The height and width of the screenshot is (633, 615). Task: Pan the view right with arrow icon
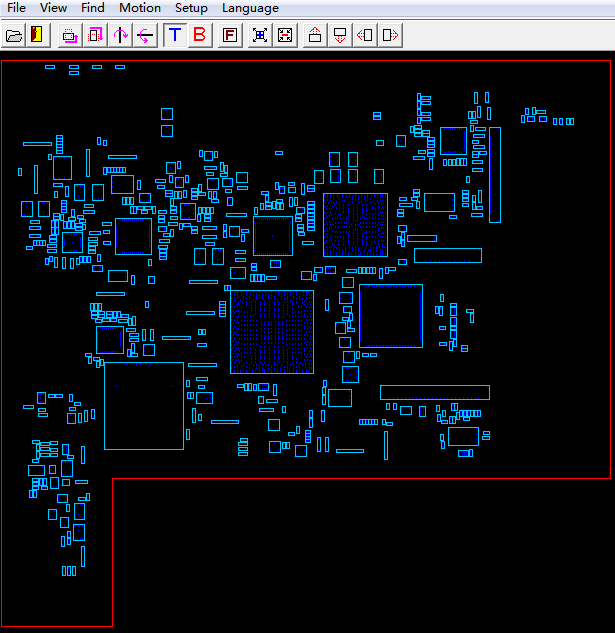(x=390, y=35)
